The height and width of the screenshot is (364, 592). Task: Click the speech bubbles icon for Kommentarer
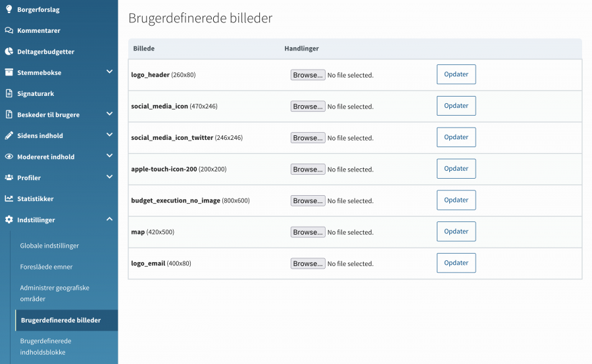9,30
